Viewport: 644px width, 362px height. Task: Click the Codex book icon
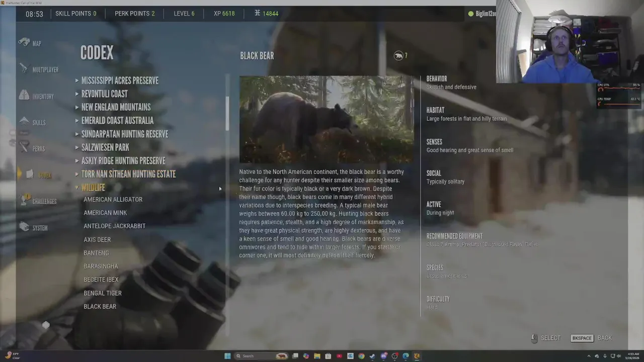[30, 174]
